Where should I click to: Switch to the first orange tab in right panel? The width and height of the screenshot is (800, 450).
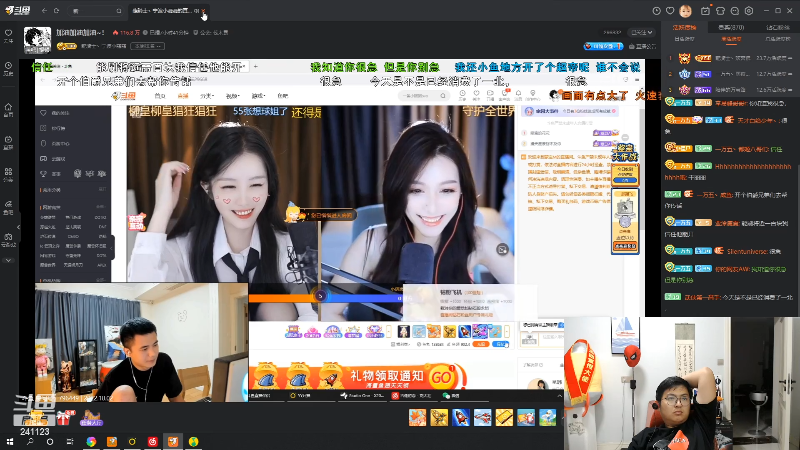(684, 27)
